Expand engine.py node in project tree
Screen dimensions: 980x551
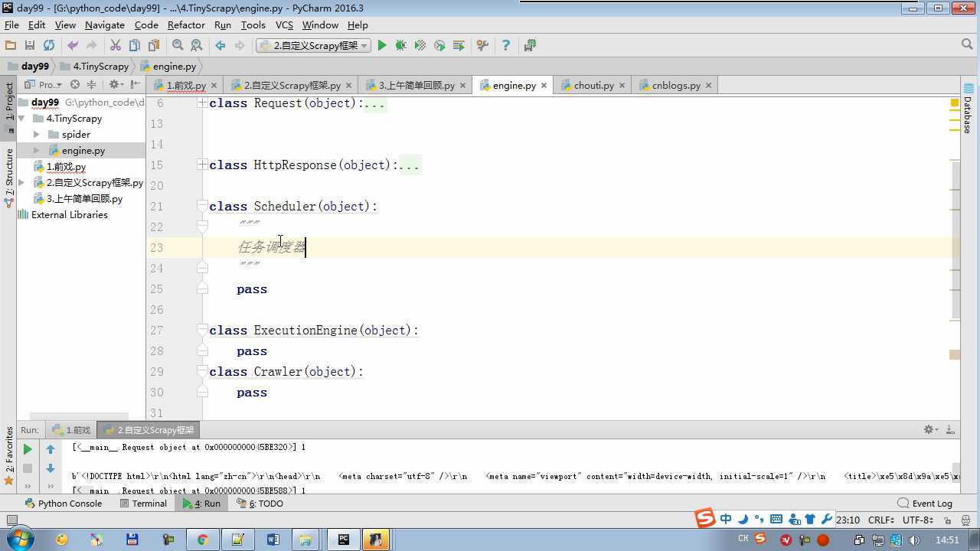click(x=36, y=151)
